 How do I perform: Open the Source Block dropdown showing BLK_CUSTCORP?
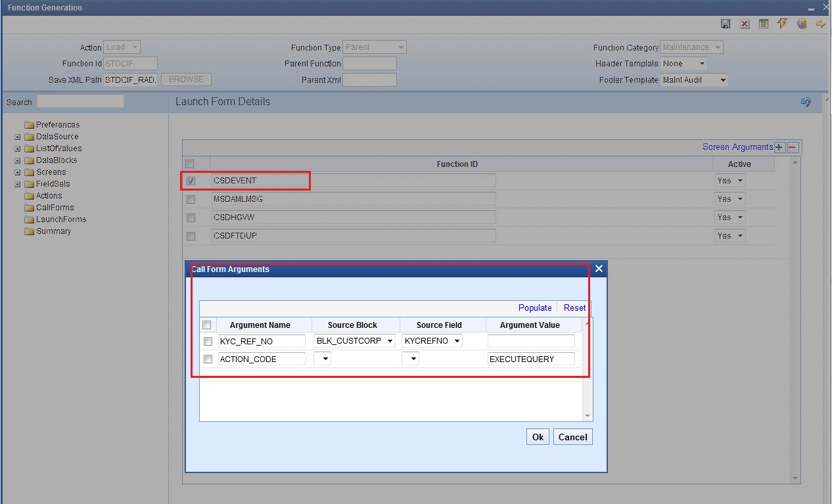(x=355, y=341)
